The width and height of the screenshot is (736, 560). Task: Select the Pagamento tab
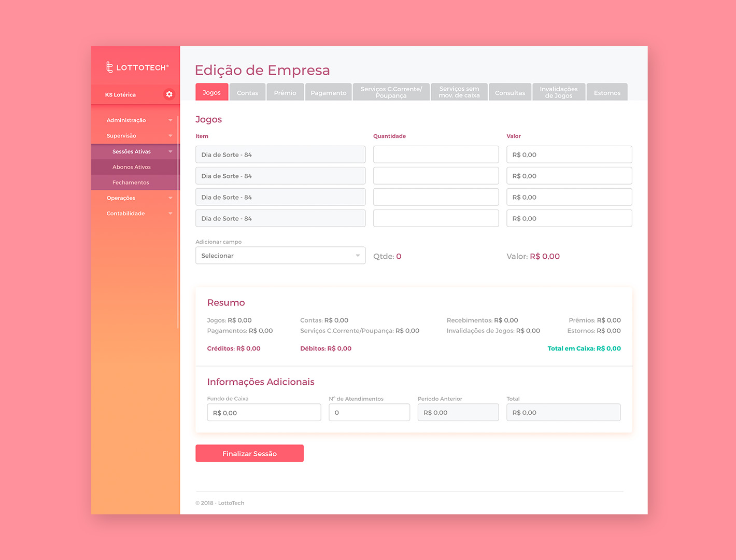click(x=328, y=93)
